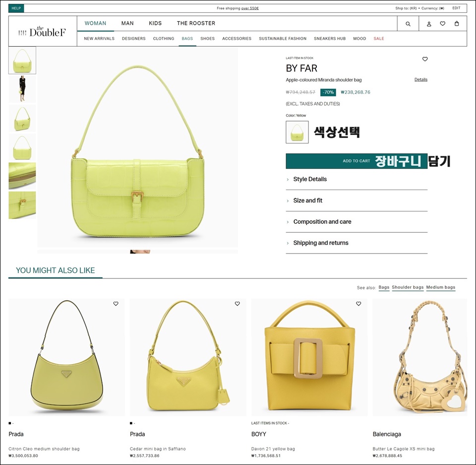
Task: Favorite the BOYY Davon 21 bag
Action: tap(358, 304)
